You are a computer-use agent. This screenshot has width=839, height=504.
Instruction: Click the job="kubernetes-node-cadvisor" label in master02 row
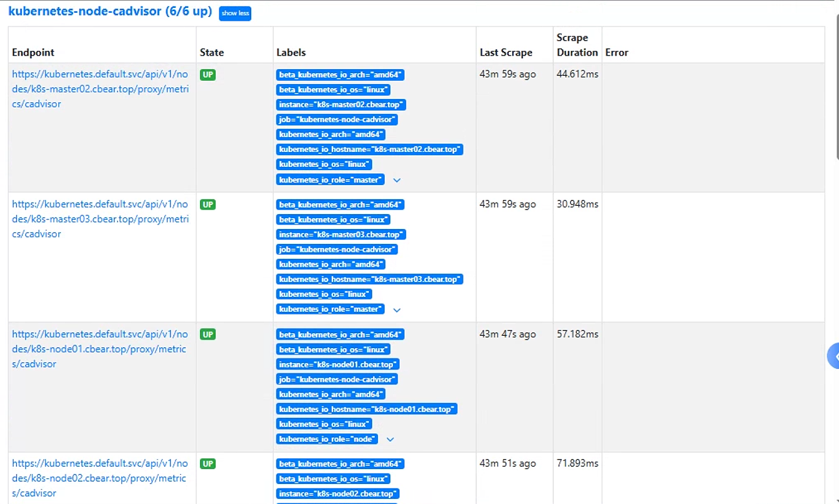[x=337, y=120]
